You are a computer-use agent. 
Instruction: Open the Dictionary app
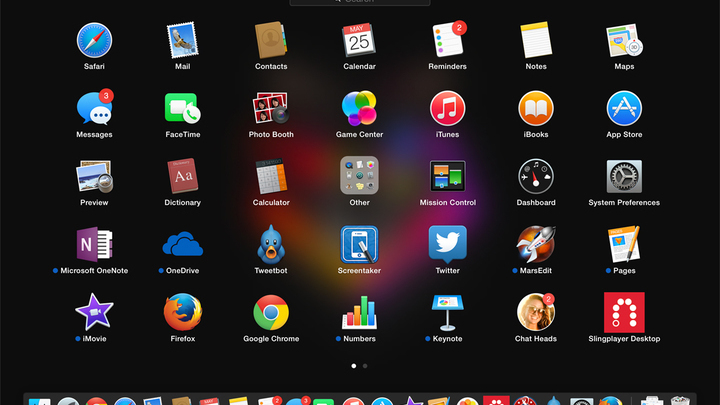point(182,176)
